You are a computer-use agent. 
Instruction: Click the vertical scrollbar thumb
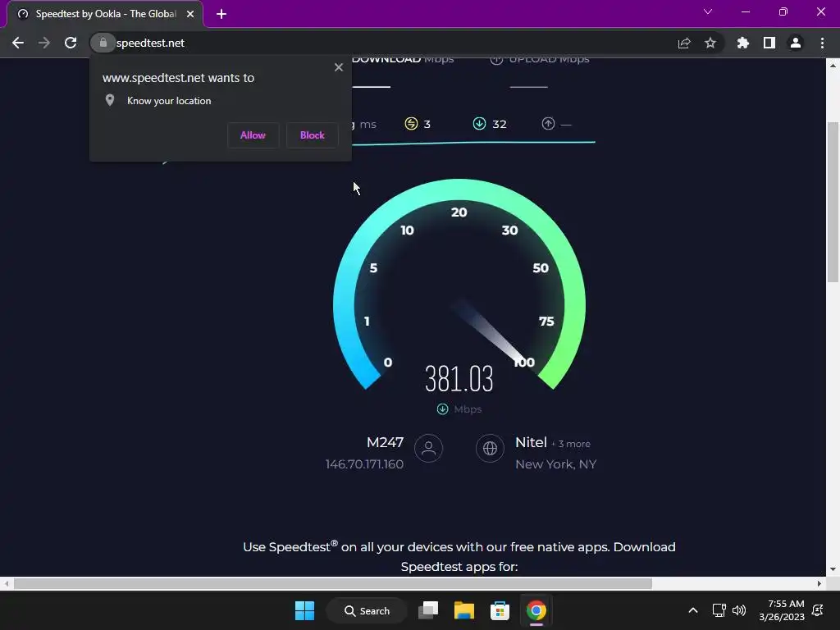point(833,202)
